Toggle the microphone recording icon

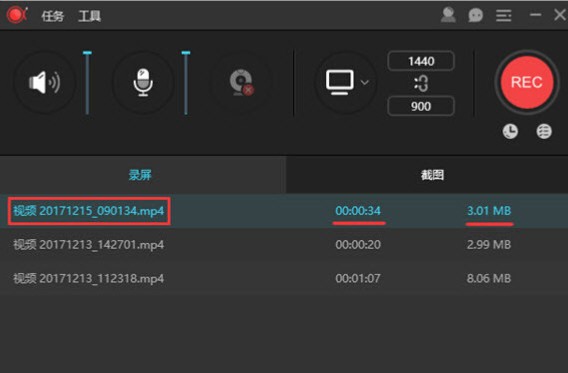143,83
